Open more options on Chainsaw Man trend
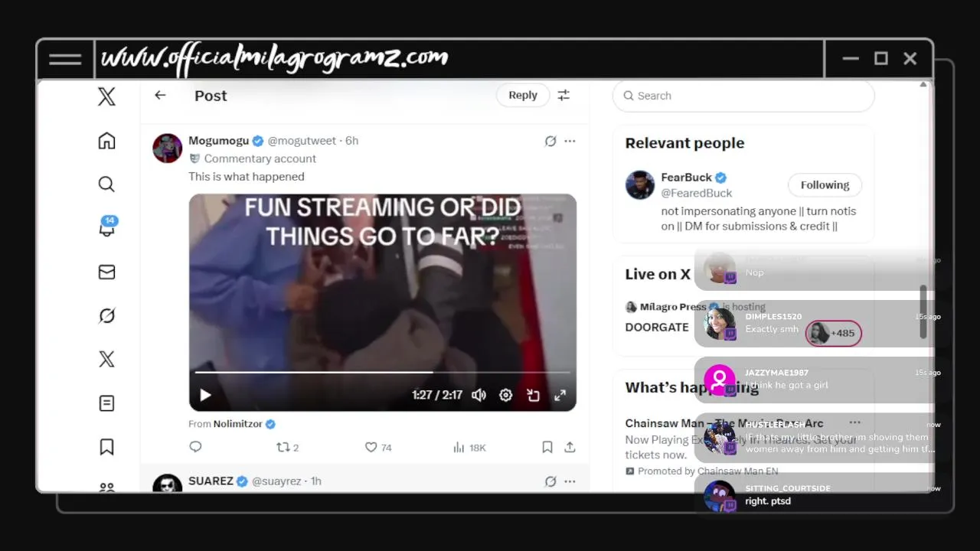This screenshot has width=980, height=551. tap(854, 422)
